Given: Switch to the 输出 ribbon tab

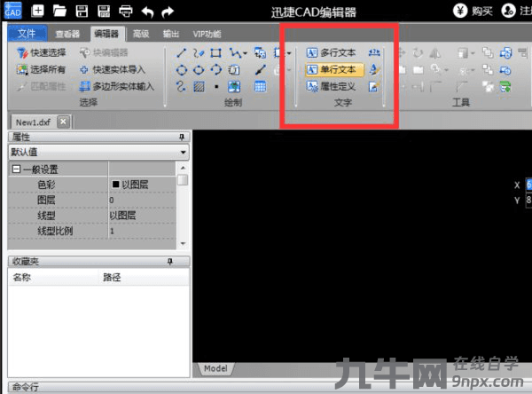Looking at the screenshot, I should [x=170, y=34].
